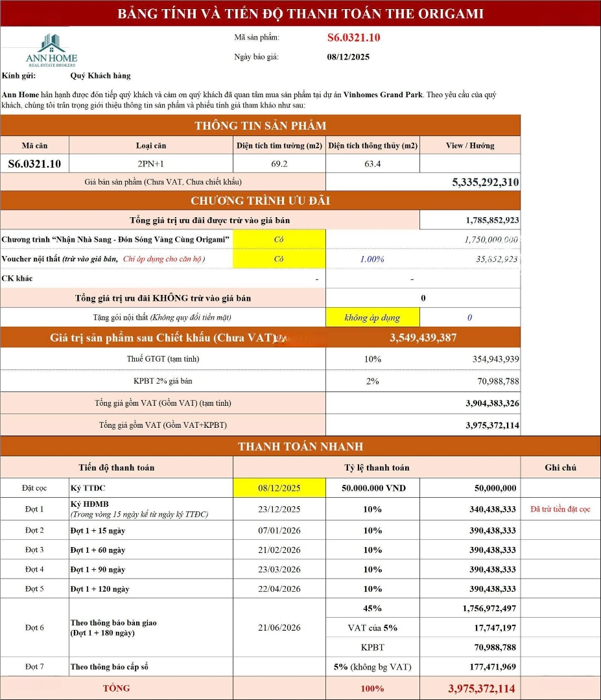601x700 pixels.
Task: Click the yellow Đặt cọc date cell
Action: click(x=279, y=487)
